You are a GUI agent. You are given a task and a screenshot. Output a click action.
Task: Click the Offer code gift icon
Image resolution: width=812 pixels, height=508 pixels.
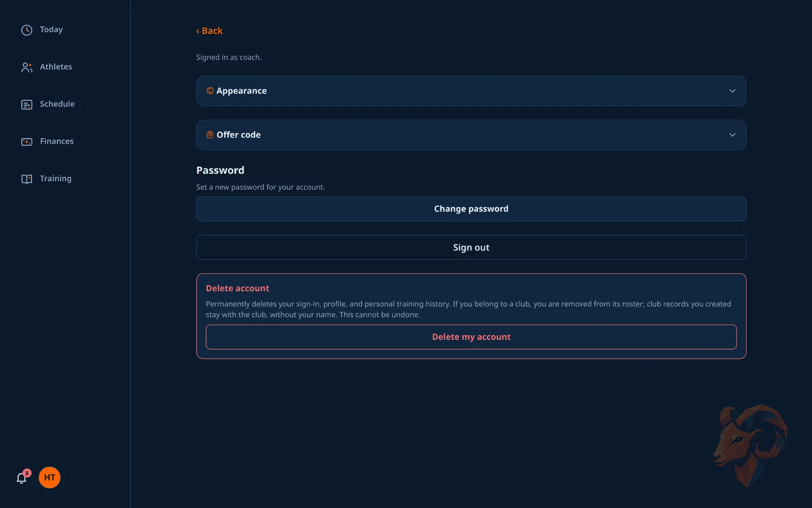tap(210, 135)
